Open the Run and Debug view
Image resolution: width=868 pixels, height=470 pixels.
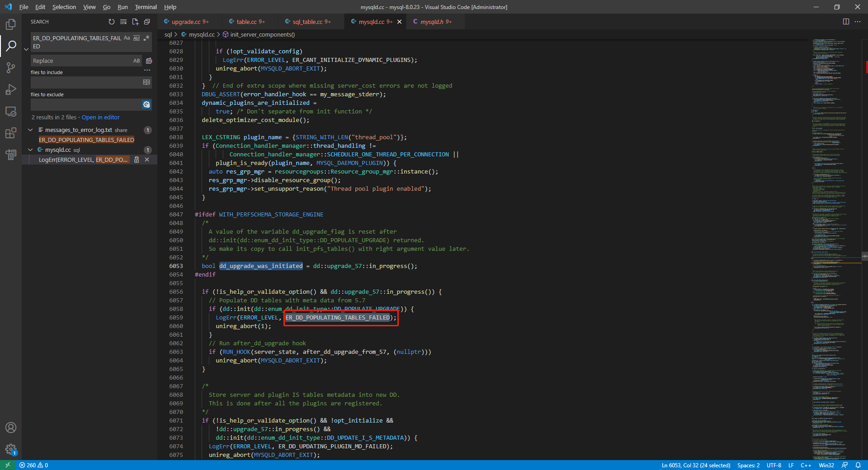click(x=11, y=89)
